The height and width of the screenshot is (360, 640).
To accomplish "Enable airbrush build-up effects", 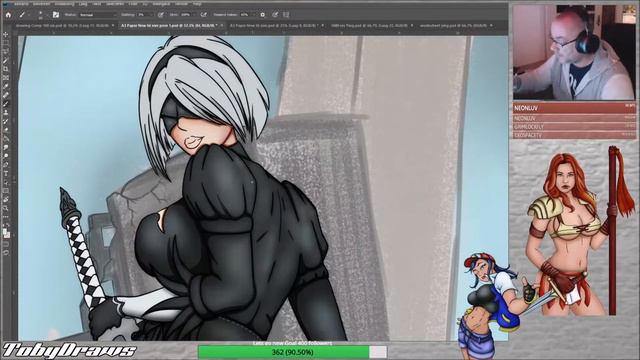I will point(203,15).
